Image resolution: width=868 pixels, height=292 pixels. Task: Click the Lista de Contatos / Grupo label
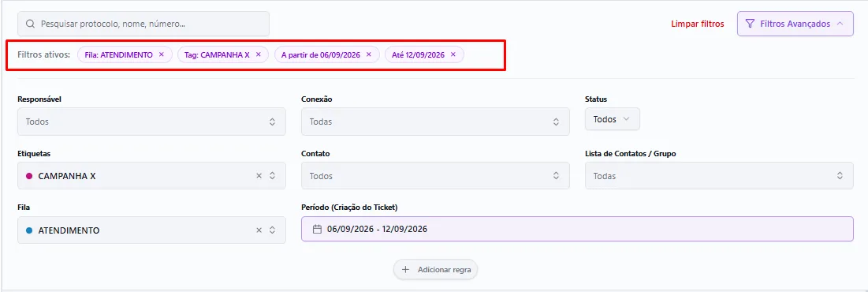click(630, 153)
